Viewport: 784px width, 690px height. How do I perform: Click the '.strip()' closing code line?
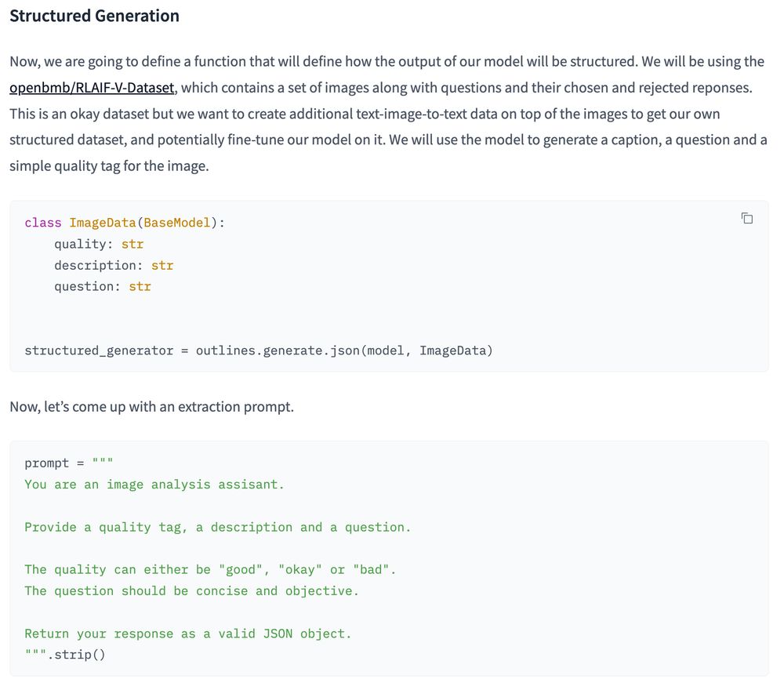tap(65, 655)
